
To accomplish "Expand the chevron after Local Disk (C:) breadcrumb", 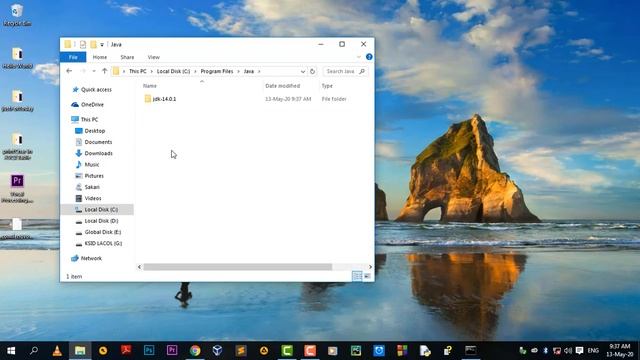I will click(196, 71).
